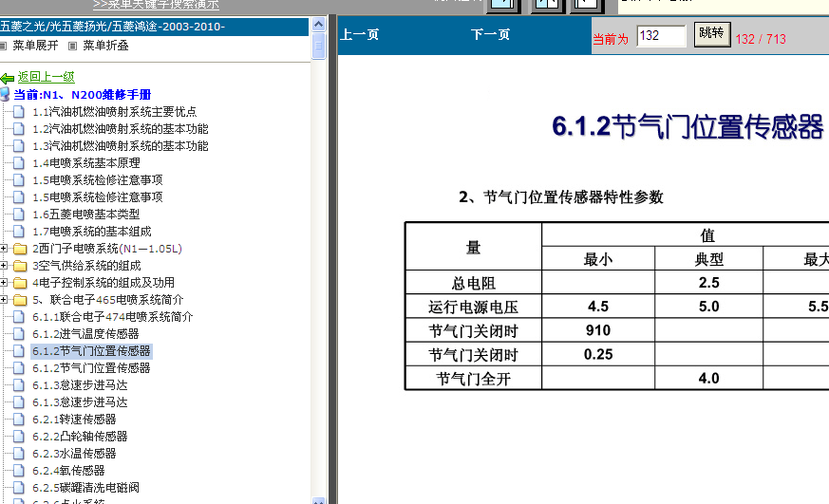Click the page icon beside 1.4电喷系统基本原理
Viewport: 829px width, 504px height.
coord(18,163)
